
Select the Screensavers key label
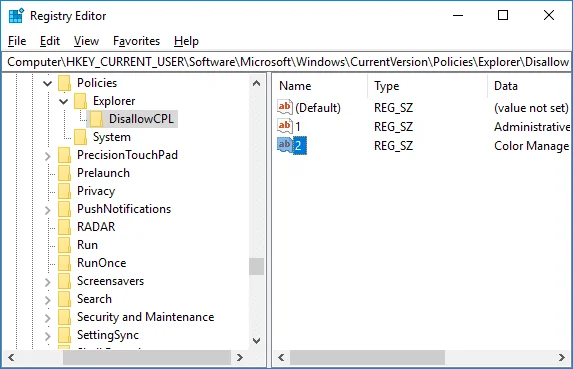pos(110,281)
